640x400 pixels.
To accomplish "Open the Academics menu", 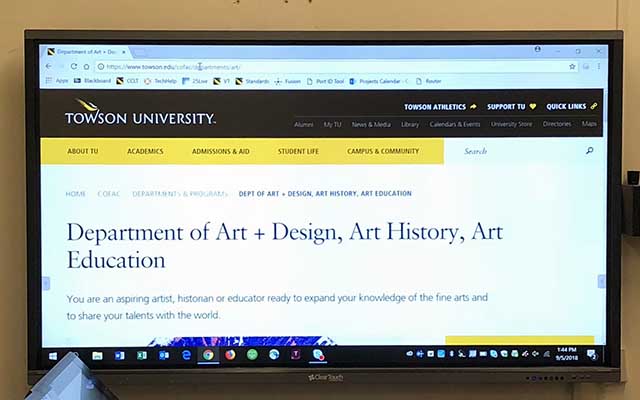I will click(x=145, y=151).
